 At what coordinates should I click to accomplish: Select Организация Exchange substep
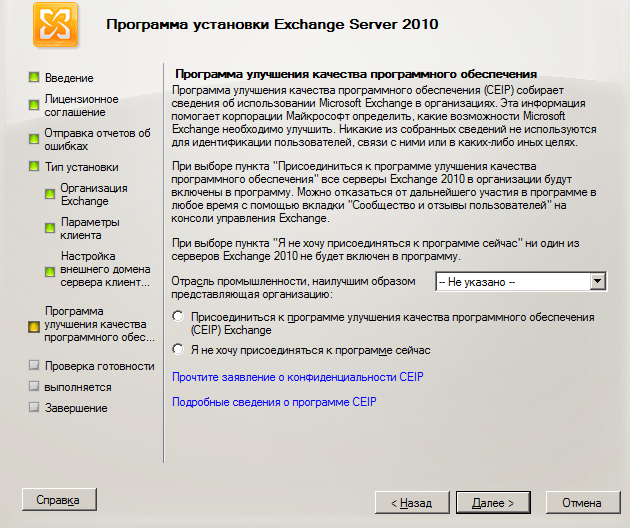coord(94,194)
